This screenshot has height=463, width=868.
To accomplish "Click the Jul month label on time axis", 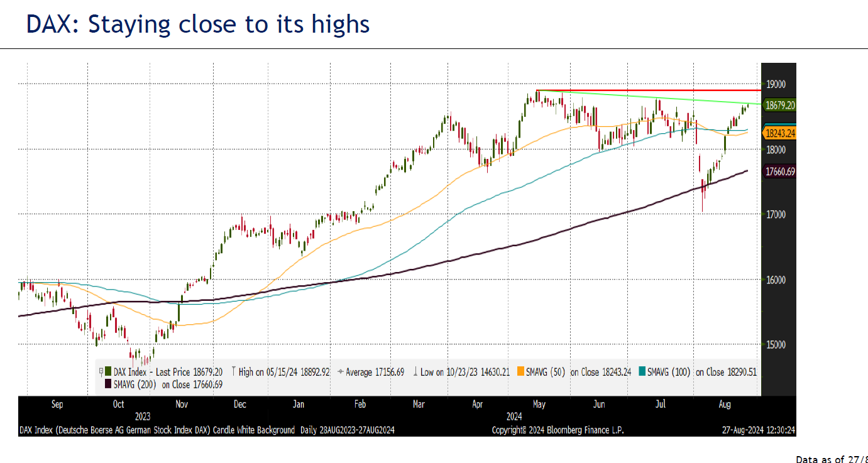I will [660, 405].
